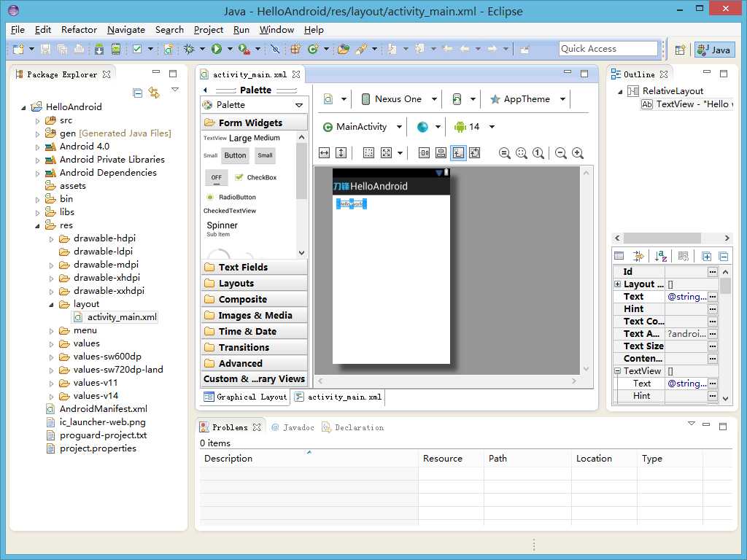Select RelativeLayout in Outline

[666, 91]
